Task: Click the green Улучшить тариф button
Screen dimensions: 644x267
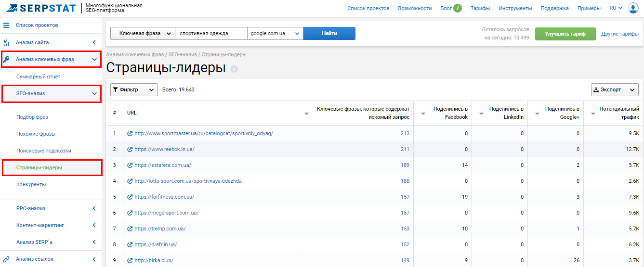Action: coord(565,34)
